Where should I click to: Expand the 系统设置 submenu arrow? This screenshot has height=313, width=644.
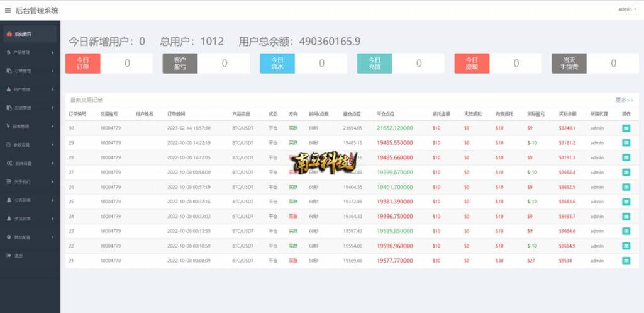click(x=53, y=163)
